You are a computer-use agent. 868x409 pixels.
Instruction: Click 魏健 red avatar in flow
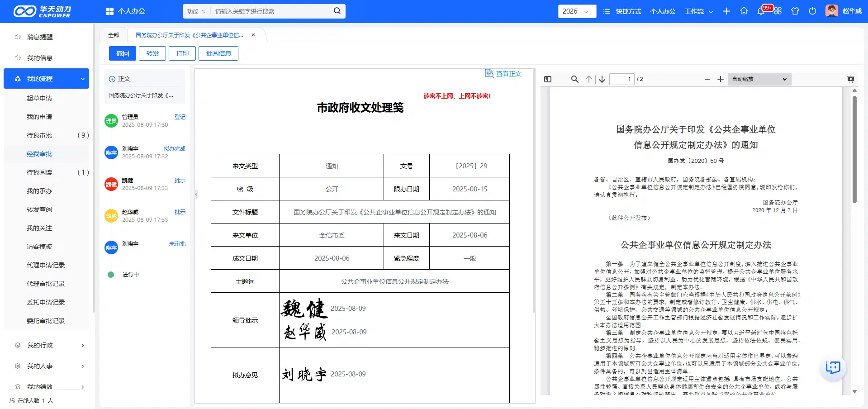[111, 184]
